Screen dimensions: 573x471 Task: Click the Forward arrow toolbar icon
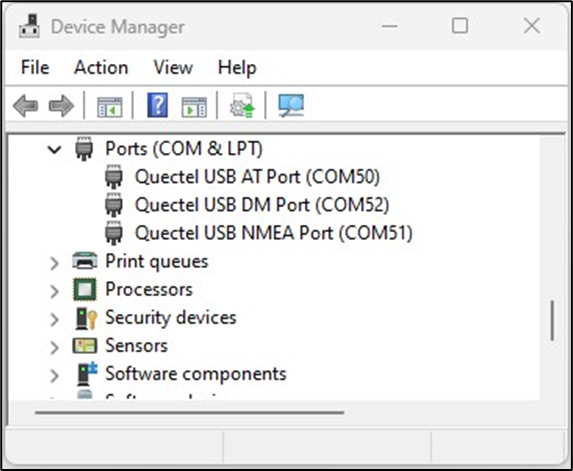pos(61,106)
